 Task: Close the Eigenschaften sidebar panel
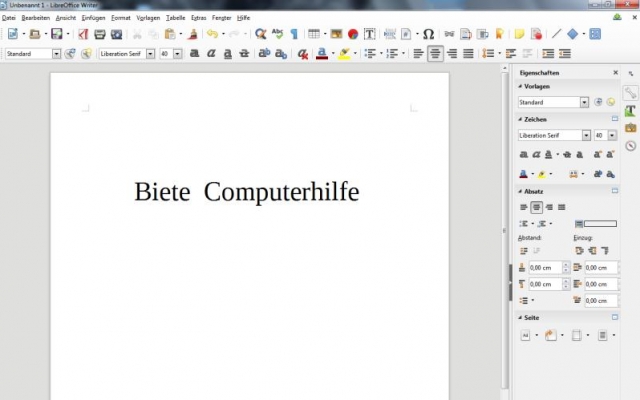click(615, 73)
